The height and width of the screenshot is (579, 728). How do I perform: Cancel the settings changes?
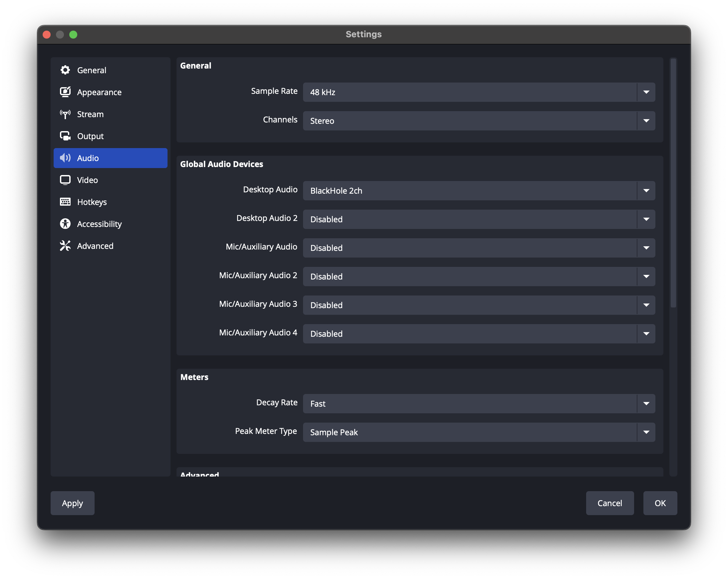pos(610,503)
